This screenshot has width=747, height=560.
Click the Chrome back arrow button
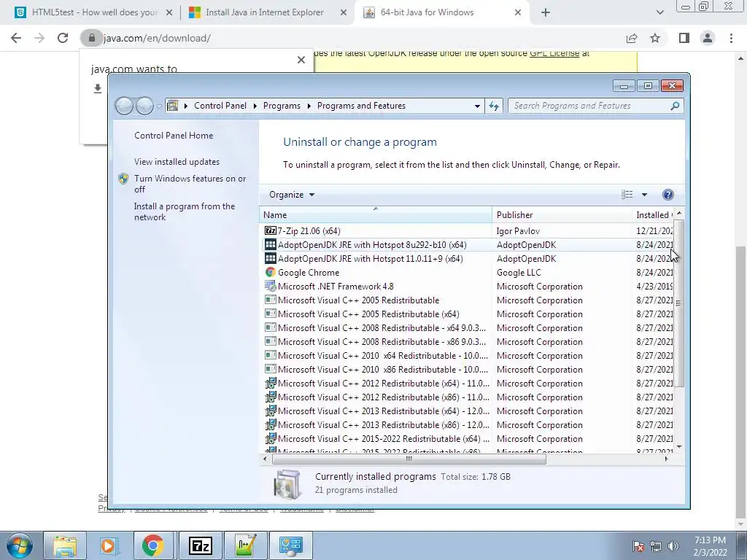(16, 38)
